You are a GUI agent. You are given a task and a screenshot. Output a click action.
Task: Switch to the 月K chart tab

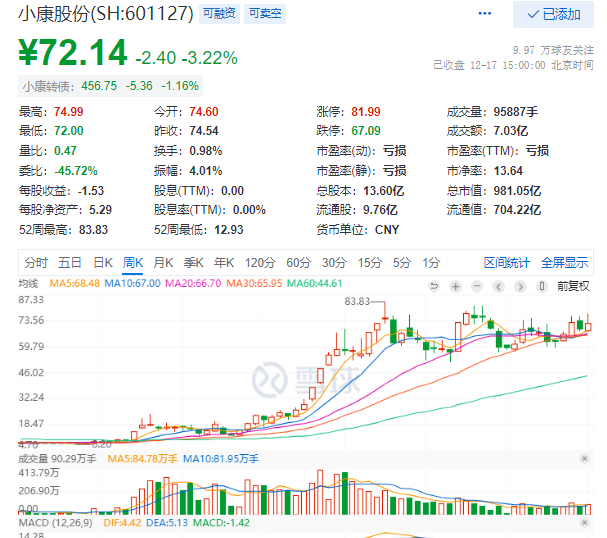(163, 263)
